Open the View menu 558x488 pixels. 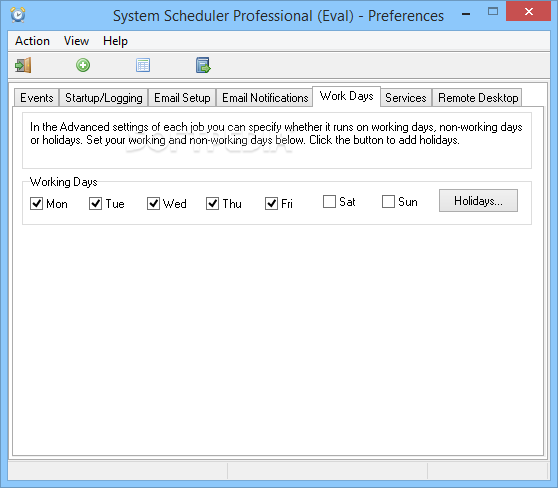coord(76,41)
